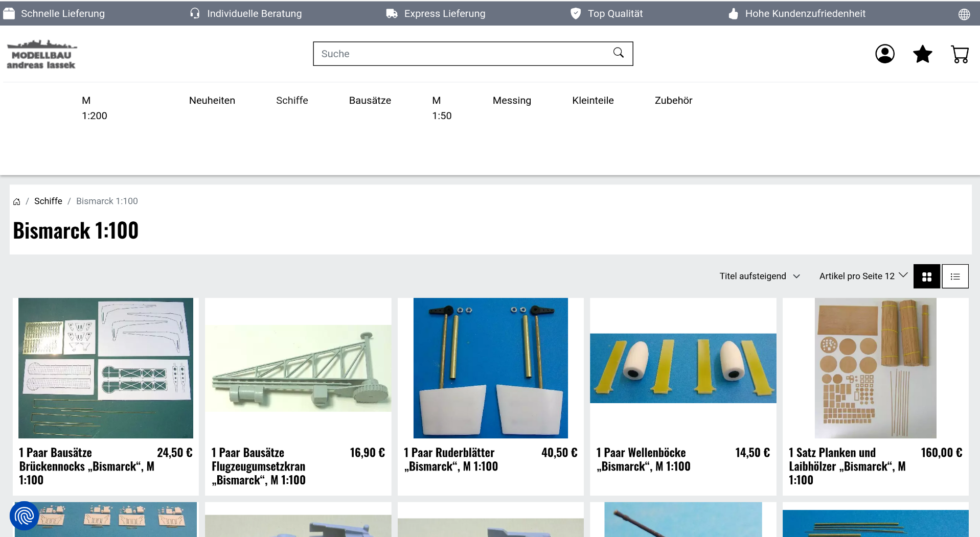Viewport: 980px width, 537px height.
Task: Click the home breadcrumb icon
Action: [17, 201]
